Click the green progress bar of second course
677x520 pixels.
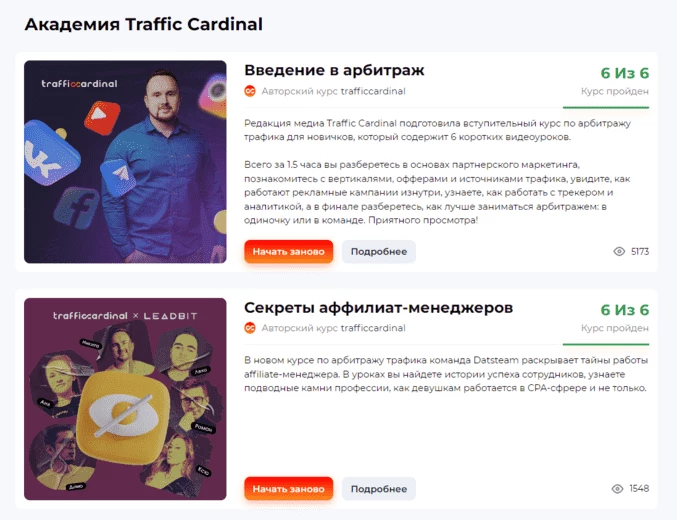[x=606, y=344]
